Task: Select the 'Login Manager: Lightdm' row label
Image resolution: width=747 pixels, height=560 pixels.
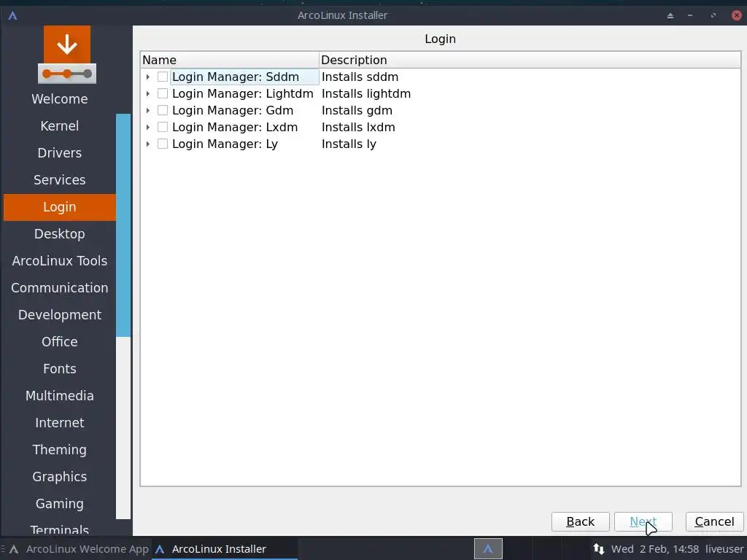Action: (x=242, y=94)
